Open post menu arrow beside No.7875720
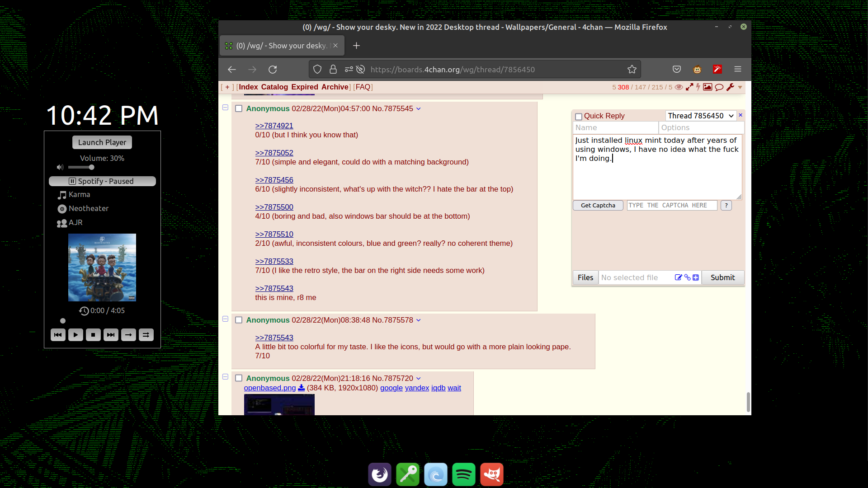Image resolution: width=868 pixels, height=488 pixels. (x=418, y=379)
